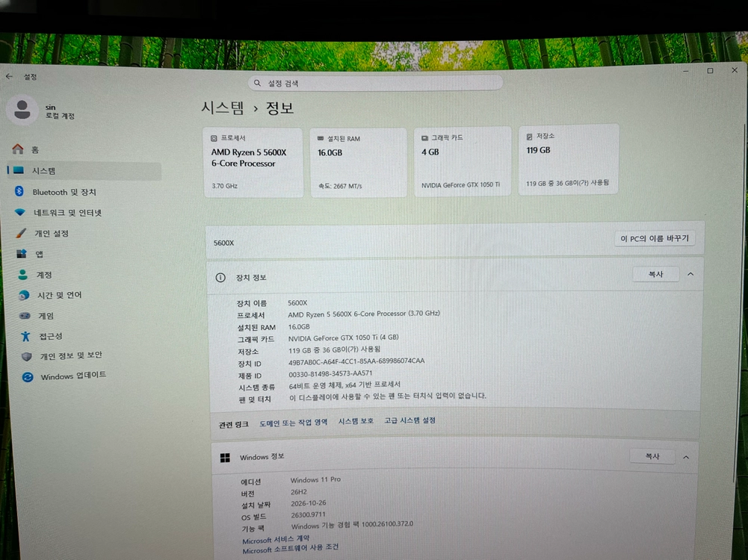This screenshot has width=748, height=560.
Task: Open 시스템 보호 link
Action: click(356, 421)
